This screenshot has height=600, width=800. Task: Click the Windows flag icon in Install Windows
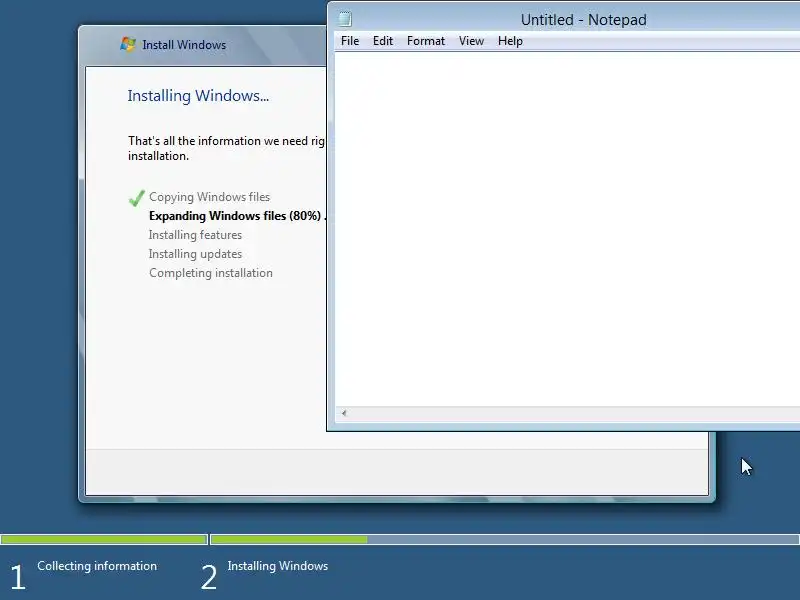coord(128,44)
